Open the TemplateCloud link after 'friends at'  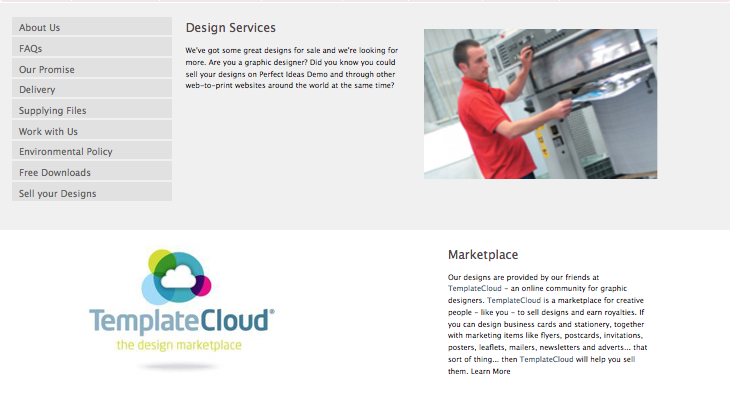[474, 289]
